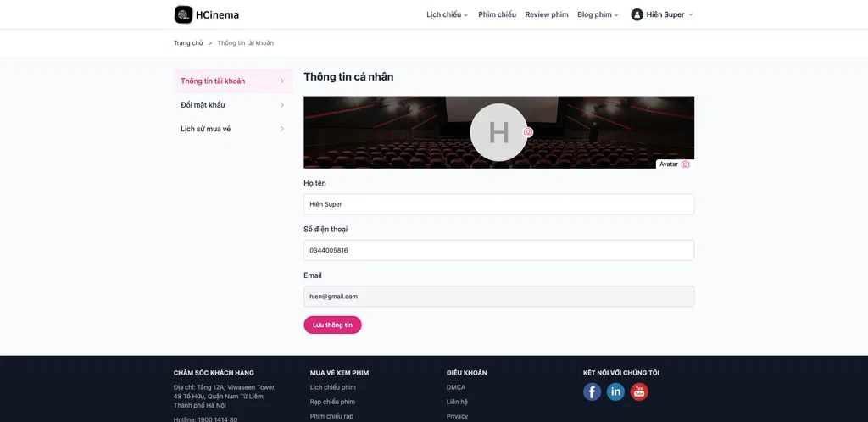Click the disabled Email input field
Image resolution: width=868 pixels, height=422 pixels.
pyautogui.click(x=498, y=297)
